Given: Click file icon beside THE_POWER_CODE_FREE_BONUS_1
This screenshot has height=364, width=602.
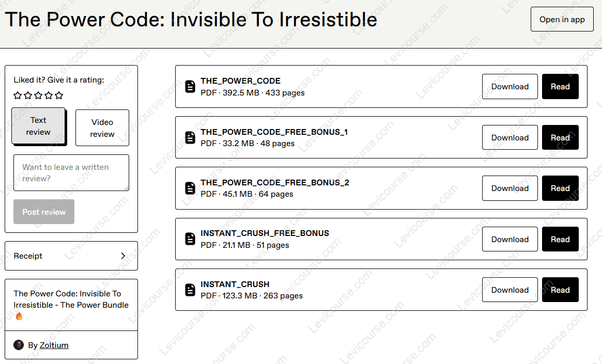Looking at the screenshot, I should (190, 137).
